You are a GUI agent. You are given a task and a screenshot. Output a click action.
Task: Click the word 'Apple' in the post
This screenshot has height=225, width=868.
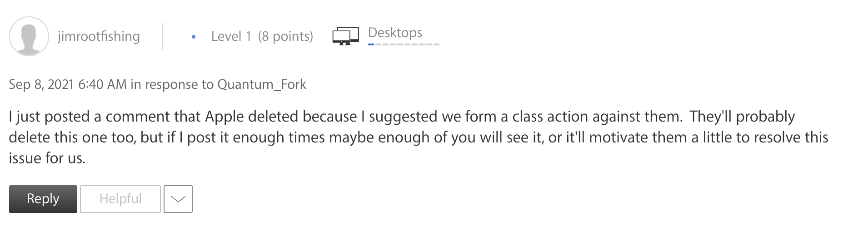point(224,117)
